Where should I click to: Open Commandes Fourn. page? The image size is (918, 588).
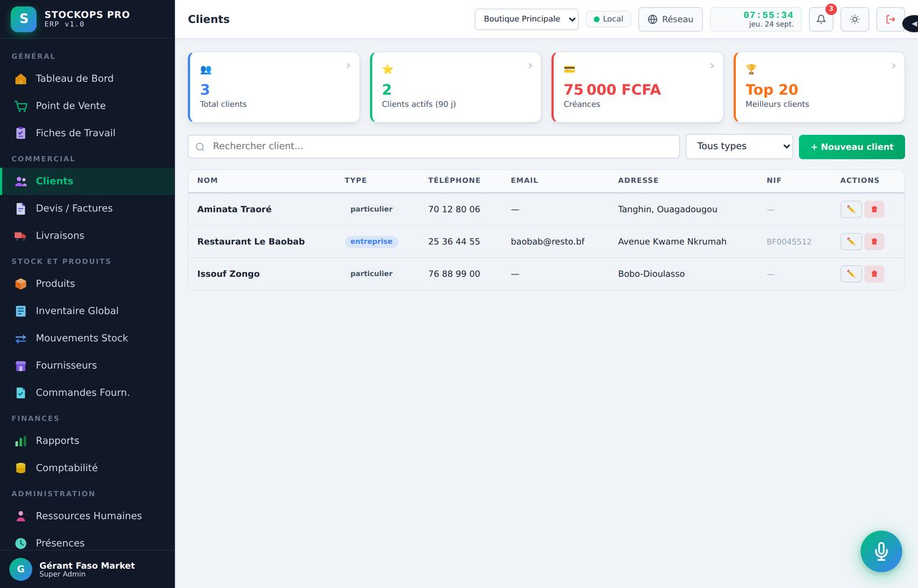pyautogui.click(x=87, y=392)
